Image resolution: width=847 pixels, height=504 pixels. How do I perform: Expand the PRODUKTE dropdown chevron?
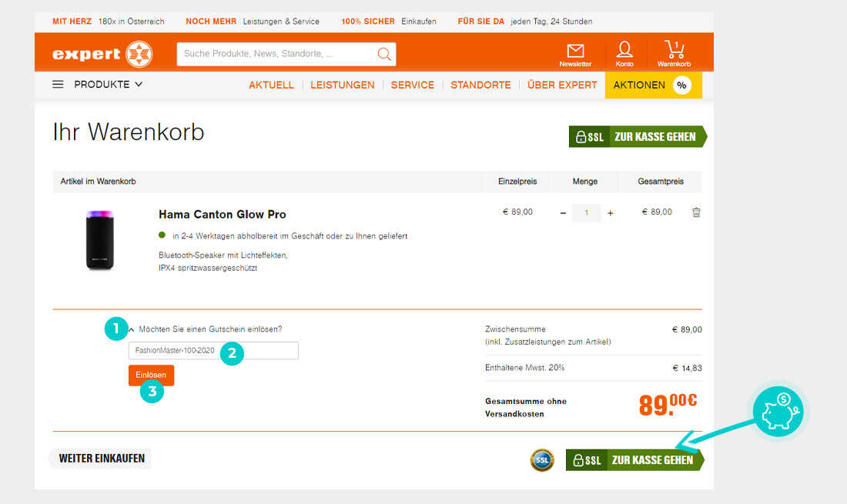pos(139,85)
